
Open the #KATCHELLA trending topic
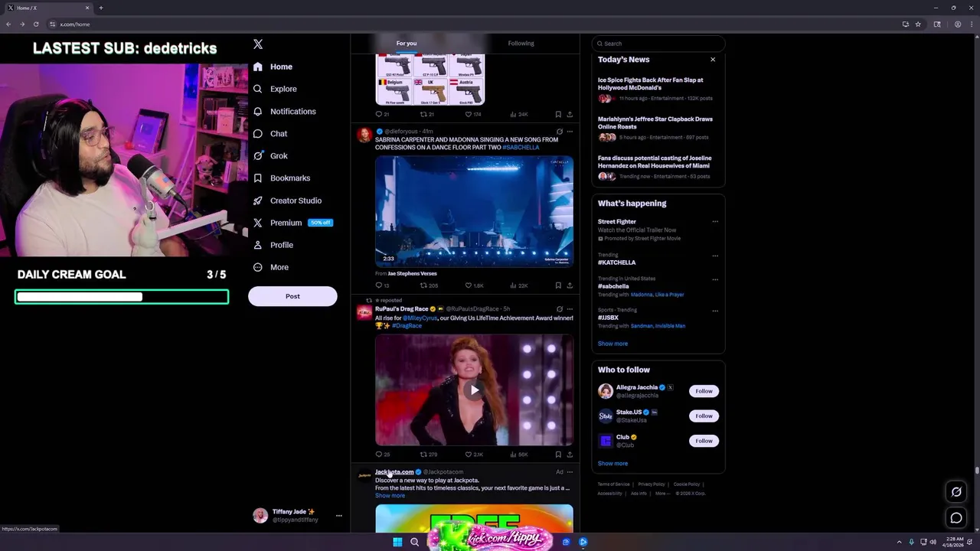pyautogui.click(x=617, y=262)
